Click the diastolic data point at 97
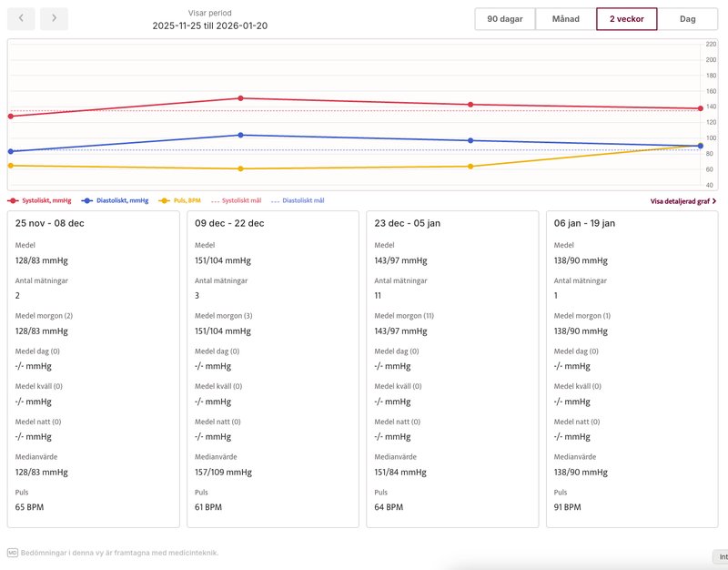This screenshot has height=570, width=728. [470, 140]
